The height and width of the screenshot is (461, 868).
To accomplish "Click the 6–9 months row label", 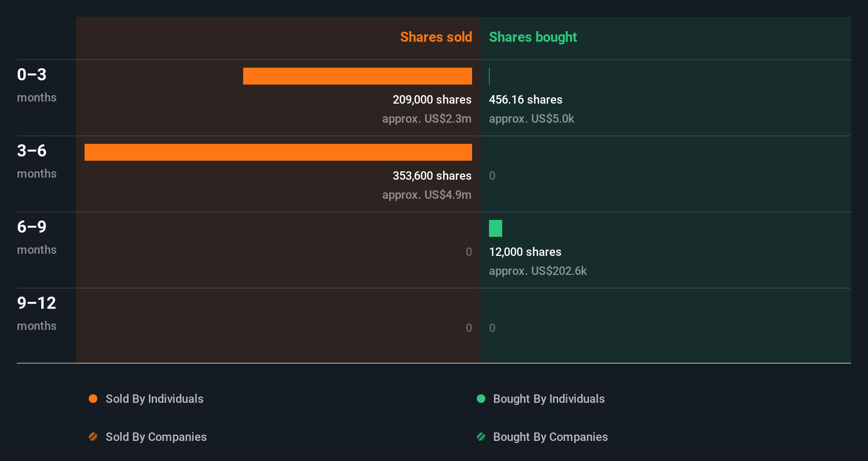I will [x=36, y=237].
